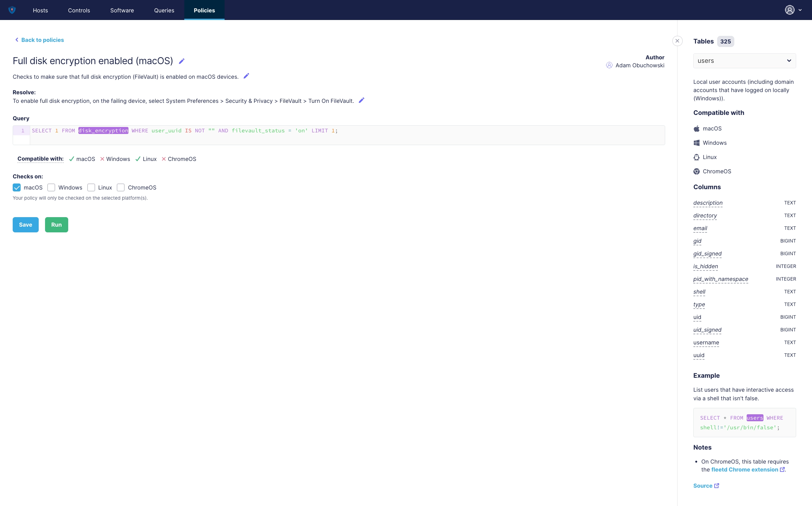Image resolution: width=812 pixels, height=506 pixels.
Task: Open the Source link
Action: click(x=703, y=486)
